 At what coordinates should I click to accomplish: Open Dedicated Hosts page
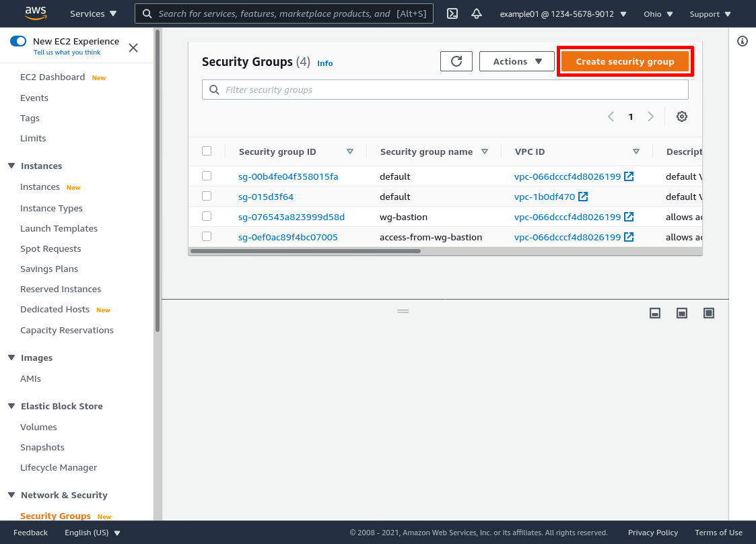point(55,310)
